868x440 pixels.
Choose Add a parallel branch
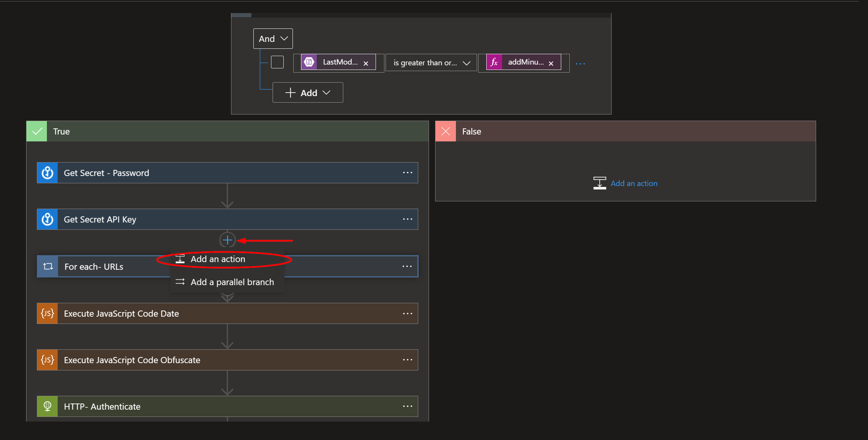[x=232, y=282]
